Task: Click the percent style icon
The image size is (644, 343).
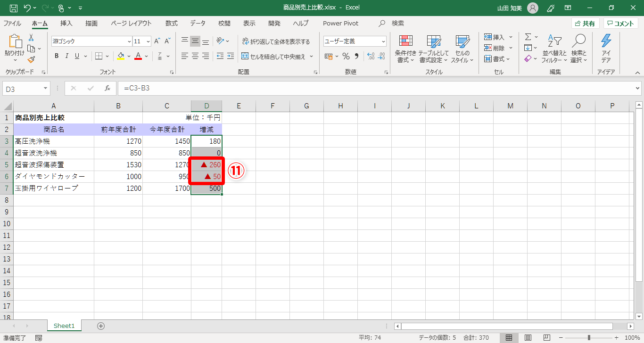Action: [346, 56]
